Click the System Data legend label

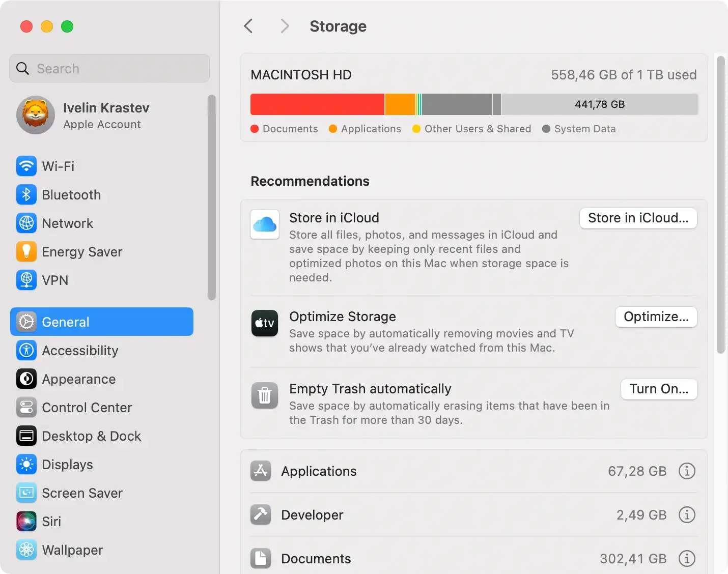coord(585,129)
